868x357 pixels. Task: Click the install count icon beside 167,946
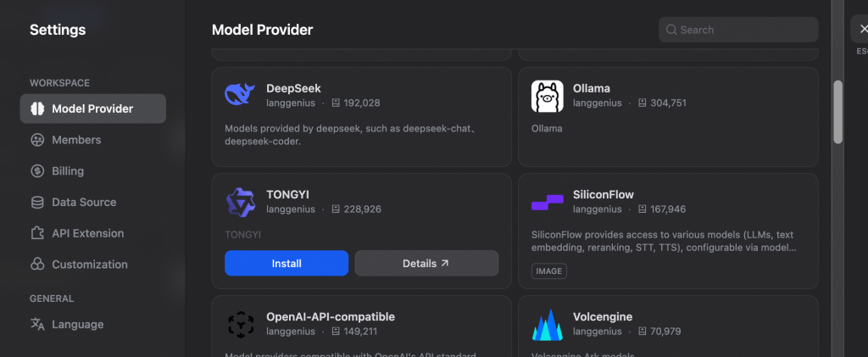[x=643, y=209]
